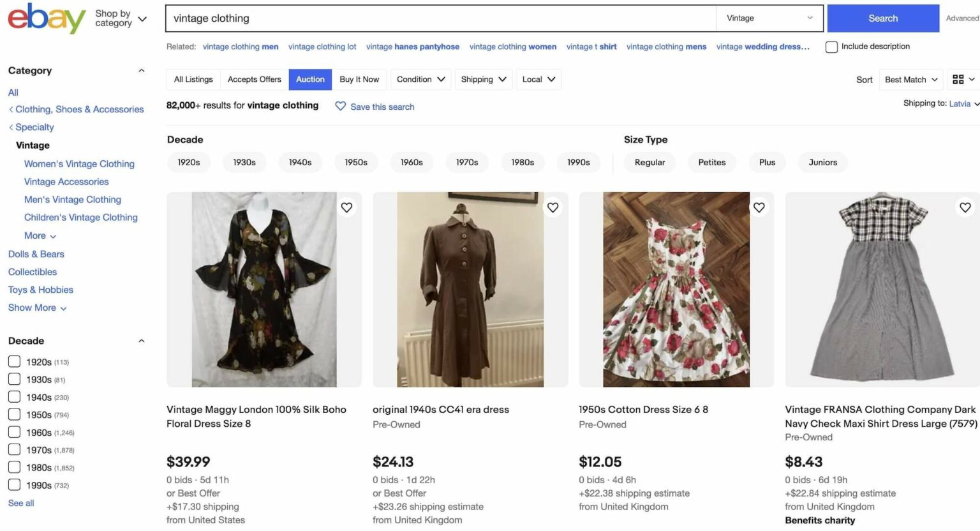Image resolution: width=980 pixels, height=531 pixels.
Task: Select the 1920s decade chip
Action: (189, 162)
